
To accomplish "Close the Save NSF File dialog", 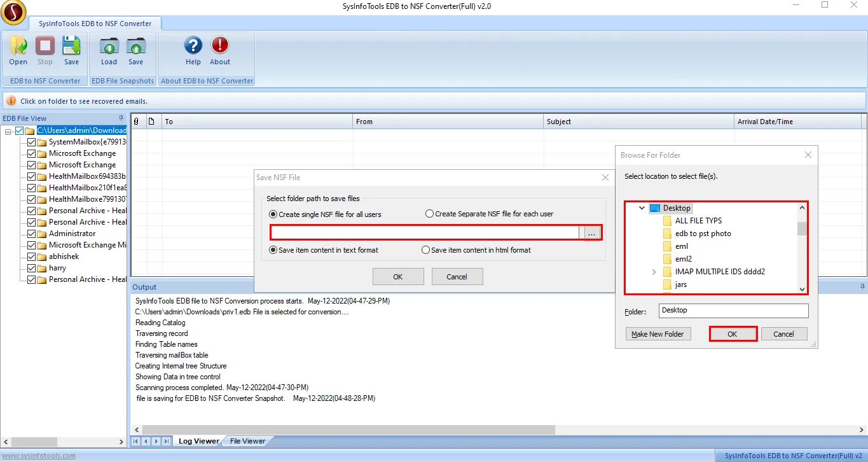I will [605, 178].
